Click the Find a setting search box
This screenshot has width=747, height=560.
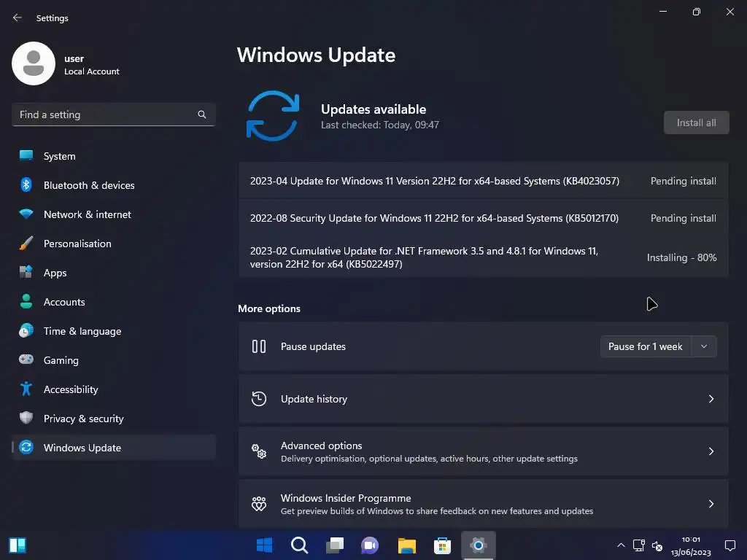pyautogui.click(x=113, y=114)
